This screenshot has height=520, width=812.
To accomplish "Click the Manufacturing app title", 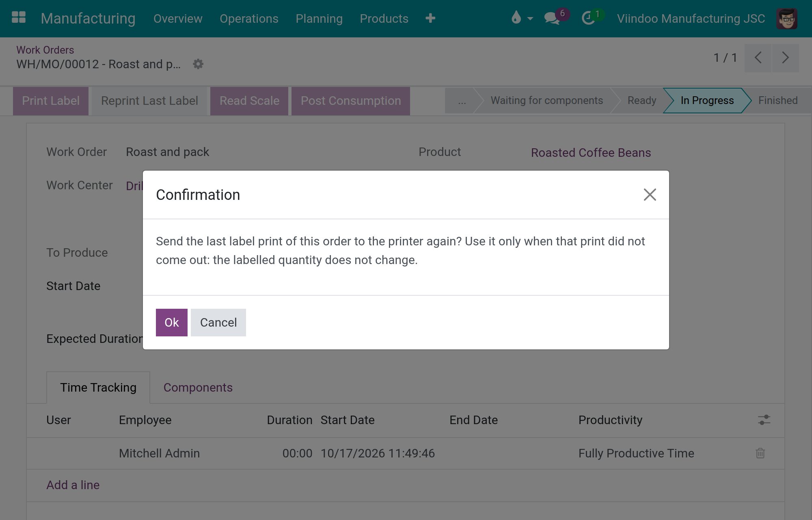I will click(x=88, y=18).
